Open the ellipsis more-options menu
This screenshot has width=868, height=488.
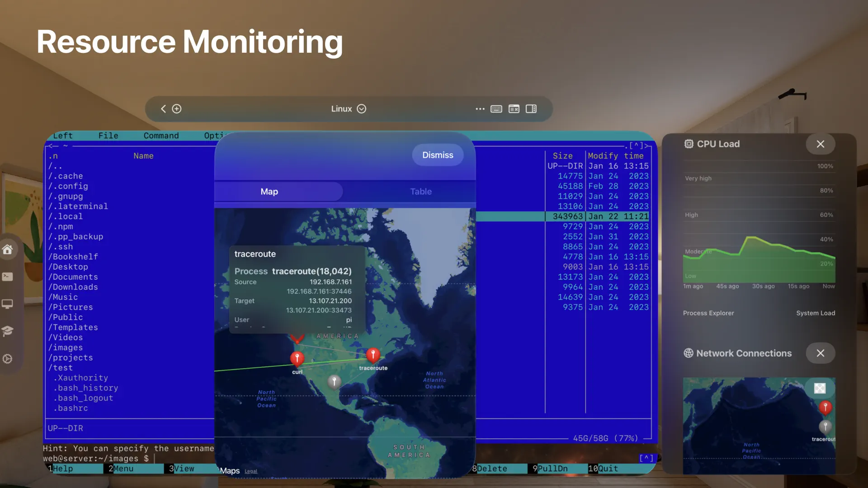[480, 109]
